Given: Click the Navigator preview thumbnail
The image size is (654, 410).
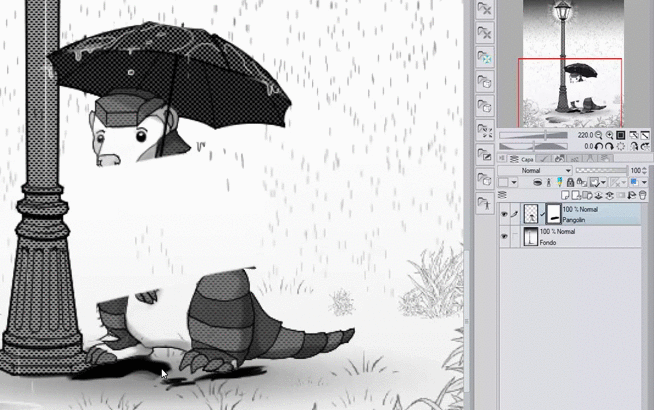Looking at the screenshot, I should (x=573, y=63).
